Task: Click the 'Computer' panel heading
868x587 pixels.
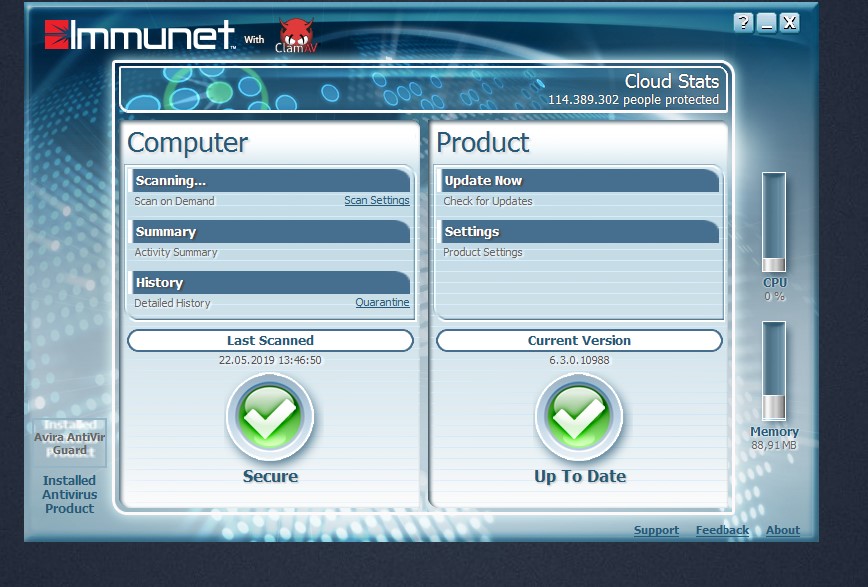Action: (x=188, y=143)
